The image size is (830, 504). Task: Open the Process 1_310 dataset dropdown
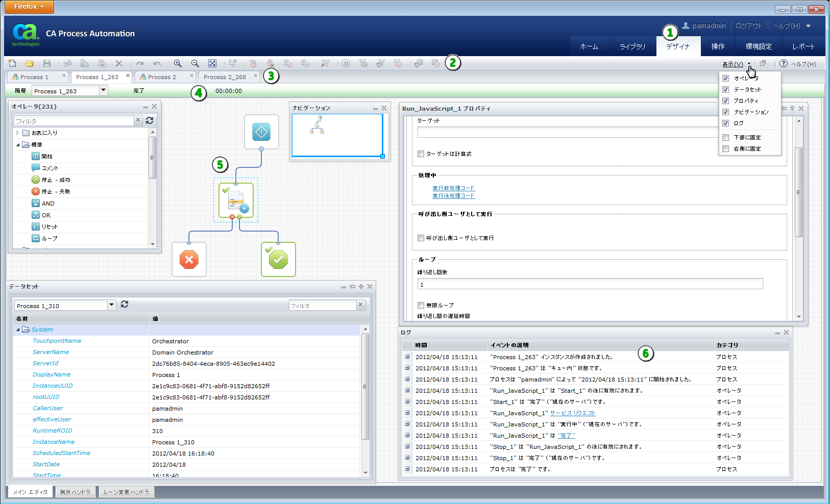click(x=111, y=305)
